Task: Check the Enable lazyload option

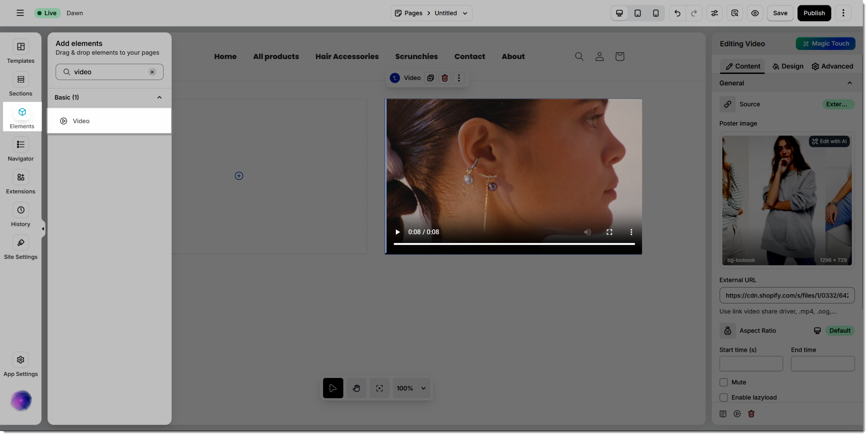Action: [724, 397]
